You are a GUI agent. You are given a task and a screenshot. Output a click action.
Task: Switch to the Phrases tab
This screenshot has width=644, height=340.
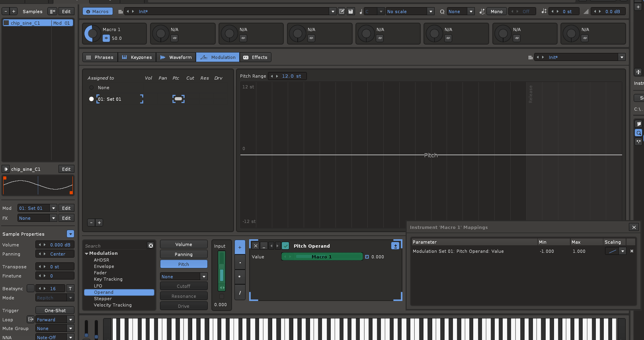coord(100,57)
